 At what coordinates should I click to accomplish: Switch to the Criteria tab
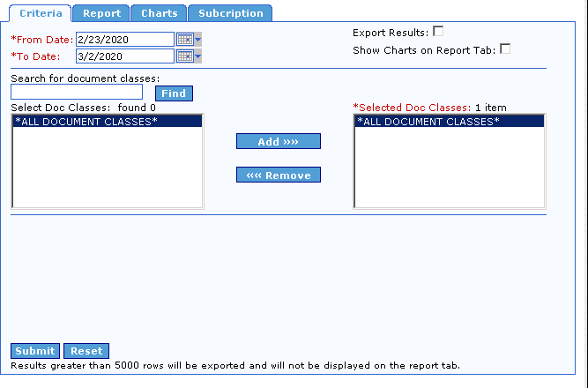(41, 13)
